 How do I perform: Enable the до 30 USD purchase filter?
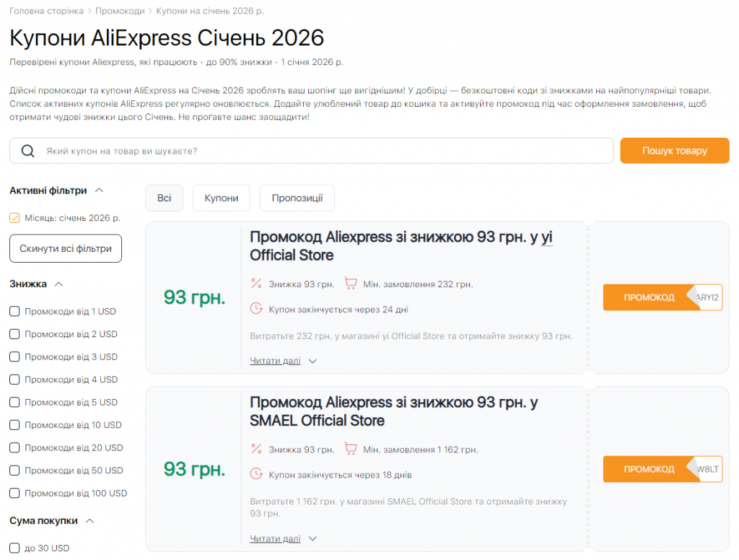(13, 548)
